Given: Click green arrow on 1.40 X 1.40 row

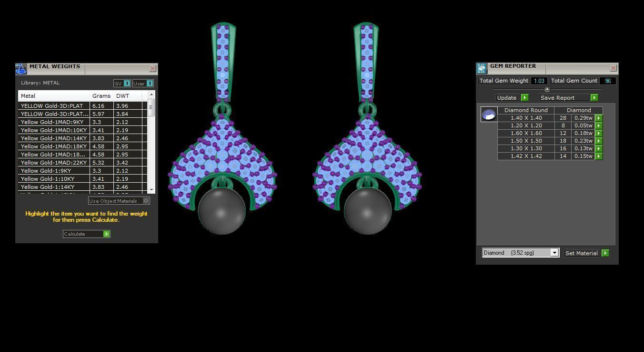Looking at the screenshot, I should (599, 118).
